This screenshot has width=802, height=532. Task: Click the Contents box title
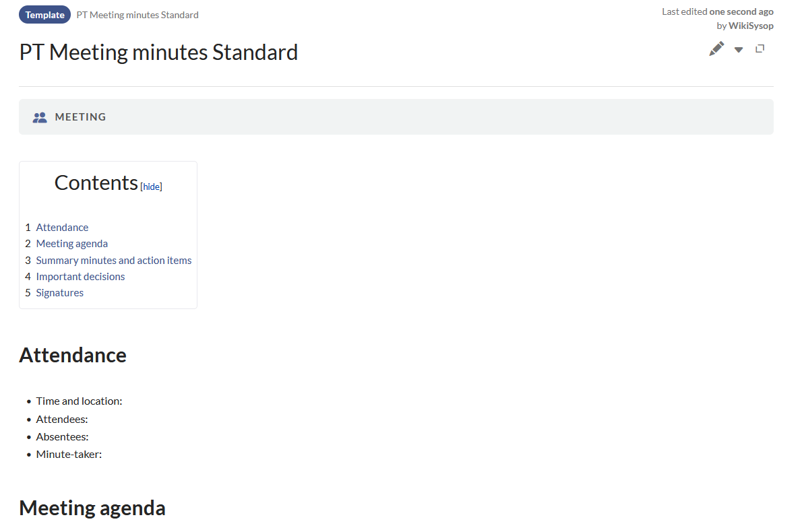pyautogui.click(x=96, y=182)
